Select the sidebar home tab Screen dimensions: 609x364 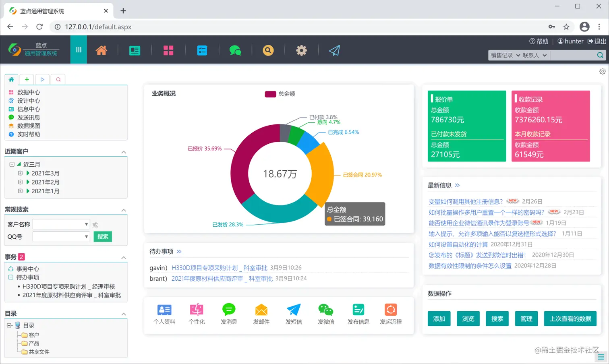[11, 79]
